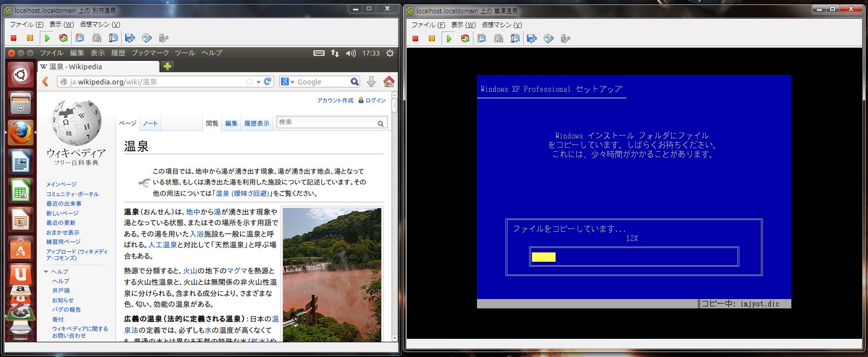Click the 'コピー中: imjpst.dic' status text

740,303
